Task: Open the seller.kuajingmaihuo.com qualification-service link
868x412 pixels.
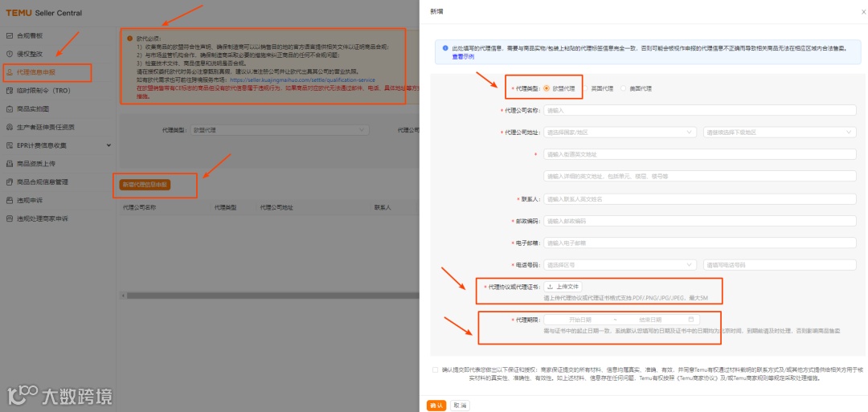Action: click(303, 80)
